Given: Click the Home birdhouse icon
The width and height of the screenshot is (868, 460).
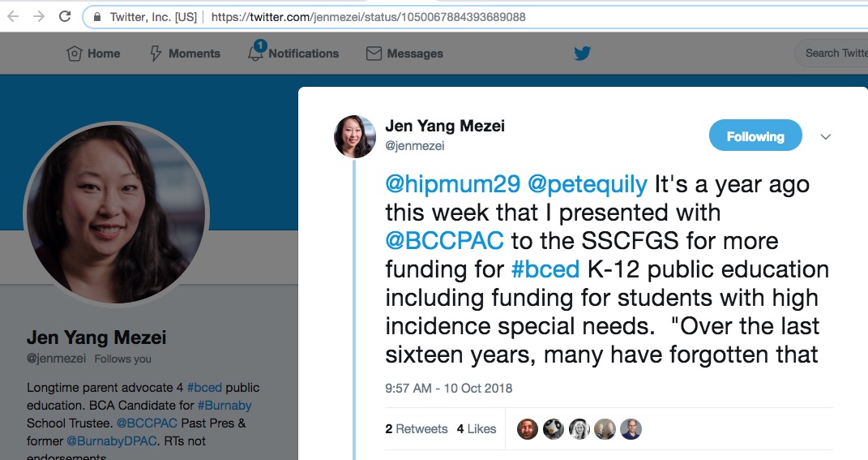Looking at the screenshot, I should tap(75, 54).
